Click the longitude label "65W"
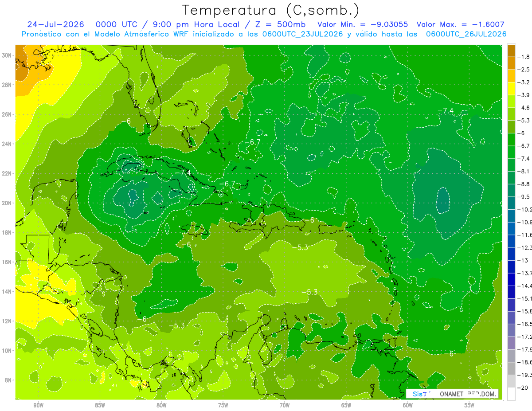532x411 pixels. (346, 405)
